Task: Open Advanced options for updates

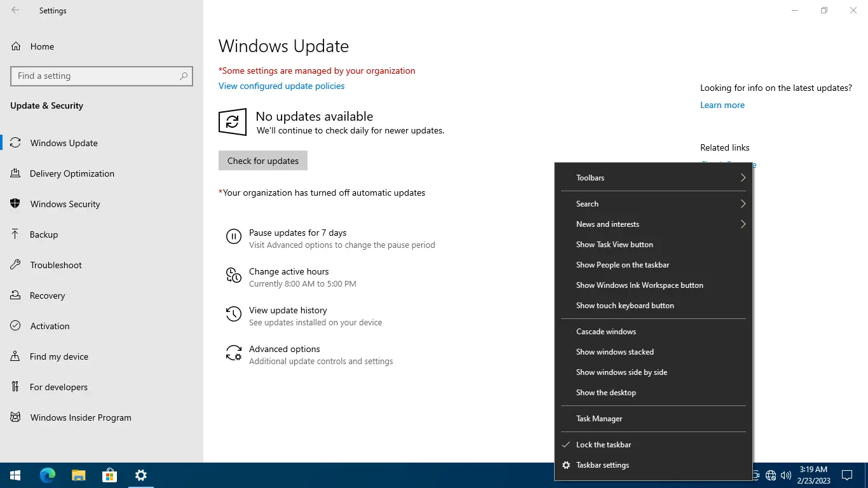Action: coord(309,355)
